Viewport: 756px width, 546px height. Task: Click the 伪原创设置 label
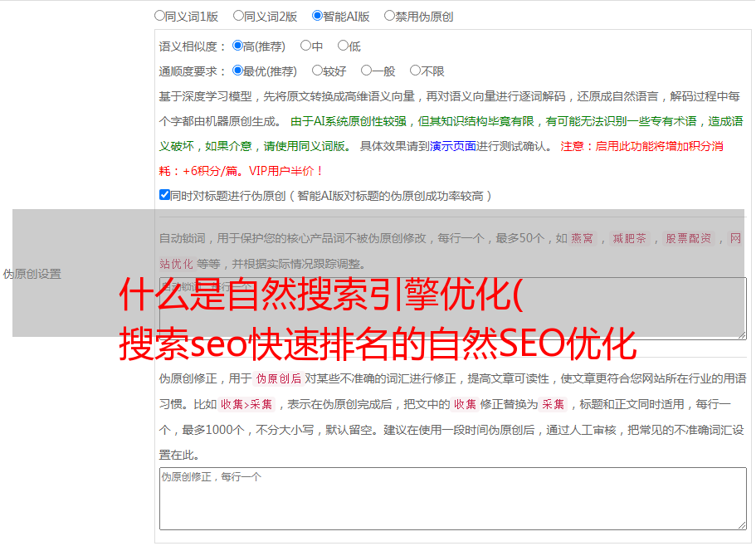(x=32, y=274)
